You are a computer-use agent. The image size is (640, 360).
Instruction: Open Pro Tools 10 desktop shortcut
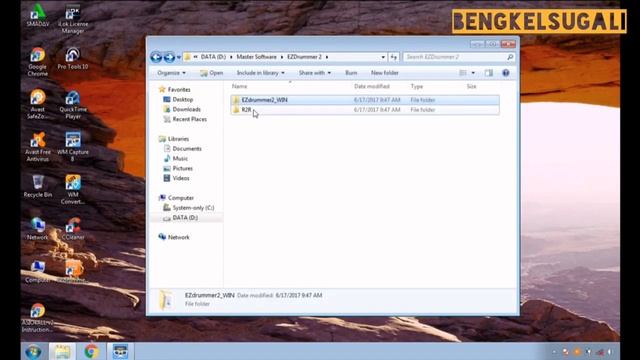(73, 58)
